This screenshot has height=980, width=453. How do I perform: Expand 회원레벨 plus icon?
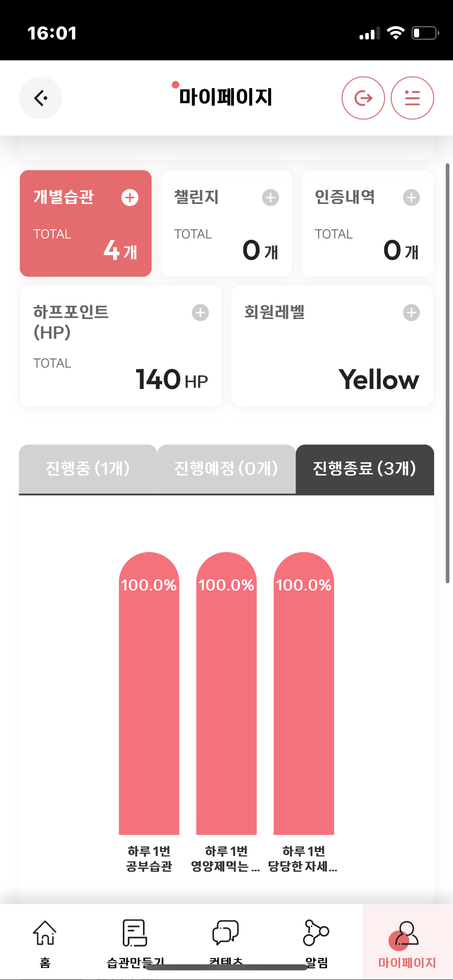[x=411, y=313]
